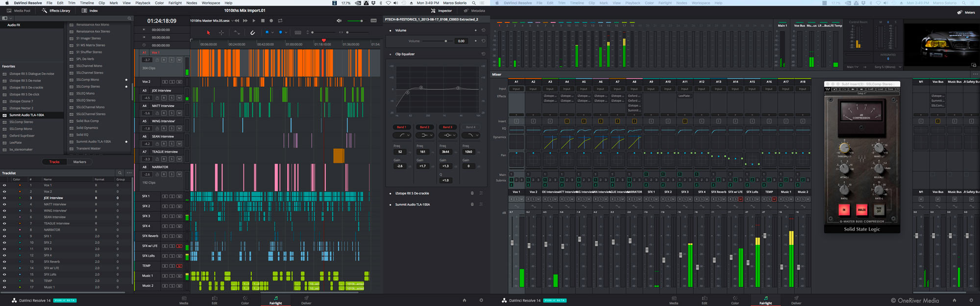980x306 pixels.
Task: Delete the iZotope RX 5 De-crackle effect
Action: click(x=472, y=193)
